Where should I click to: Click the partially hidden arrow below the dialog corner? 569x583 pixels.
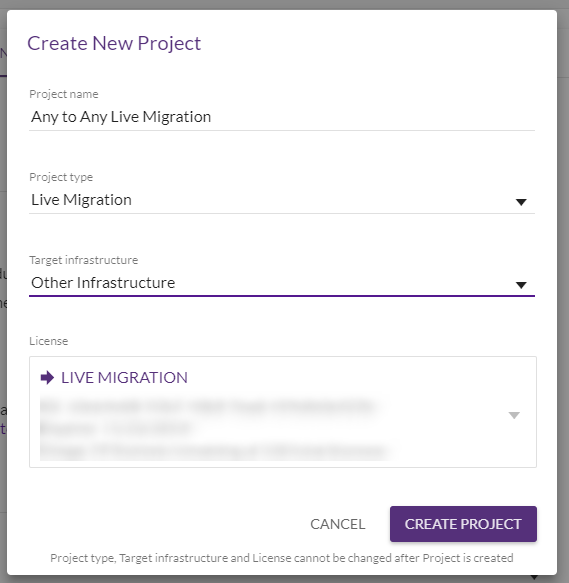(534, 577)
